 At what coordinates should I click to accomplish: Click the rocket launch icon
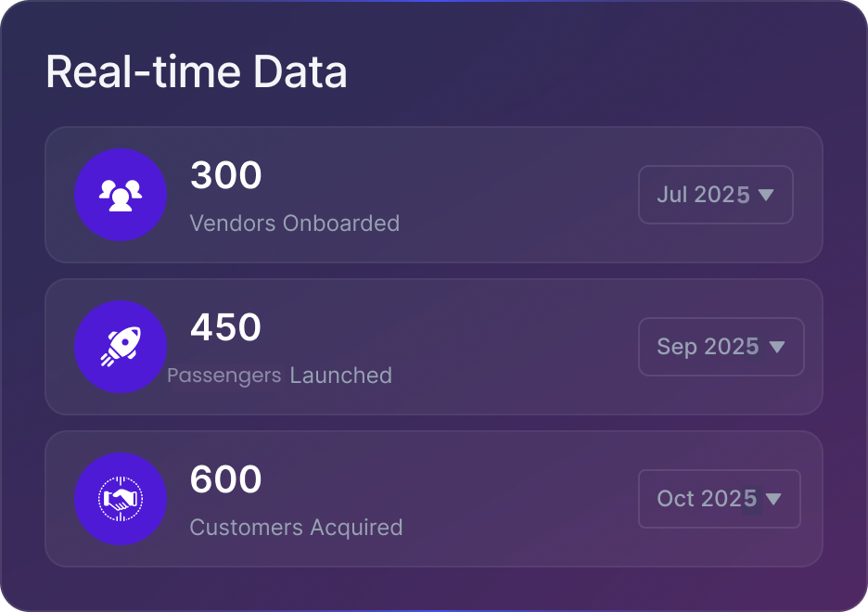coord(121,347)
